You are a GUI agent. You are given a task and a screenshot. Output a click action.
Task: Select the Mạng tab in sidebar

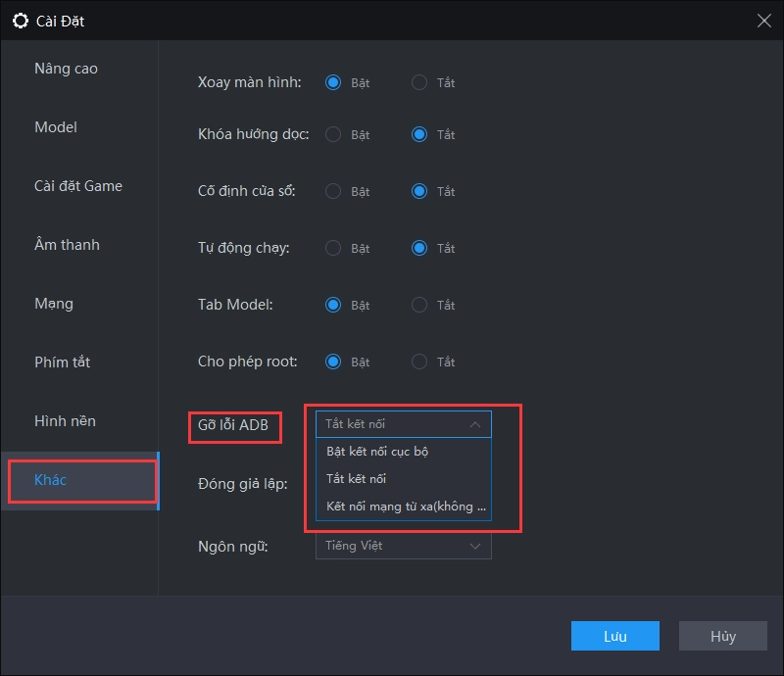tap(55, 304)
